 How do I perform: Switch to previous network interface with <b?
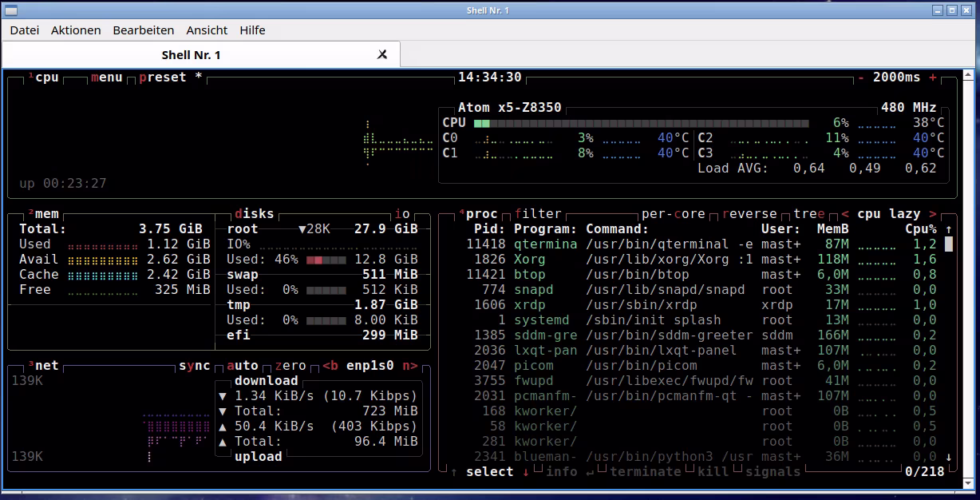[x=330, y=366]
